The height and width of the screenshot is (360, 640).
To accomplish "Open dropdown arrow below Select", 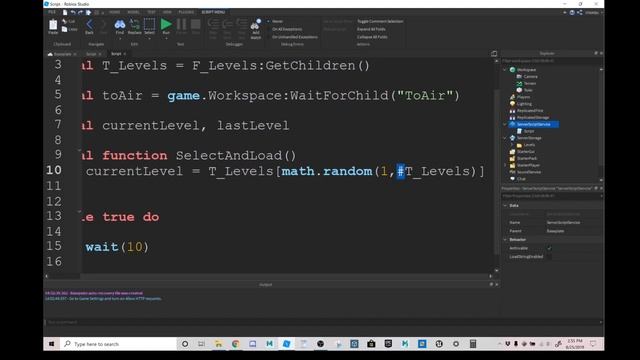I will [x=149, y=38].
